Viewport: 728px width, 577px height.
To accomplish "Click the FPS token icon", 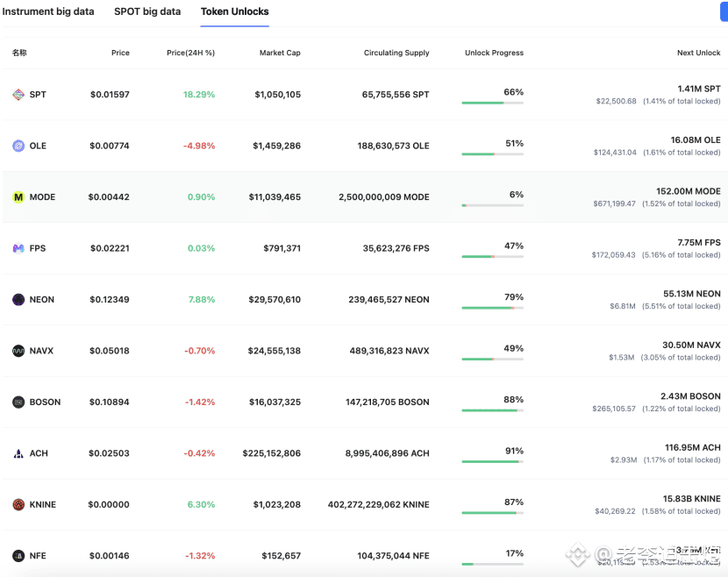I will (18, 249).
